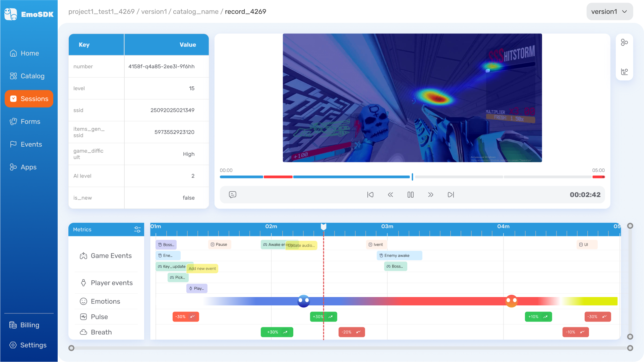Click the blue emotion face marker

[304, 301]
